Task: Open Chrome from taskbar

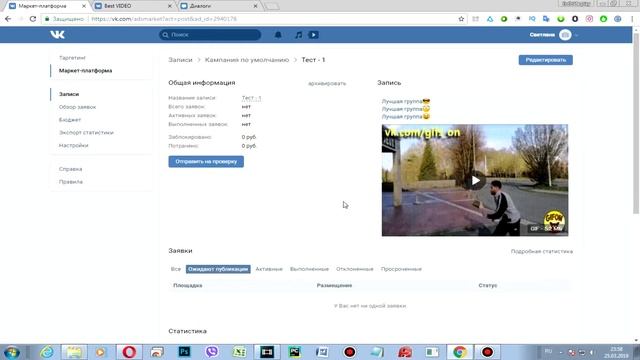Action: pos(460,352)
